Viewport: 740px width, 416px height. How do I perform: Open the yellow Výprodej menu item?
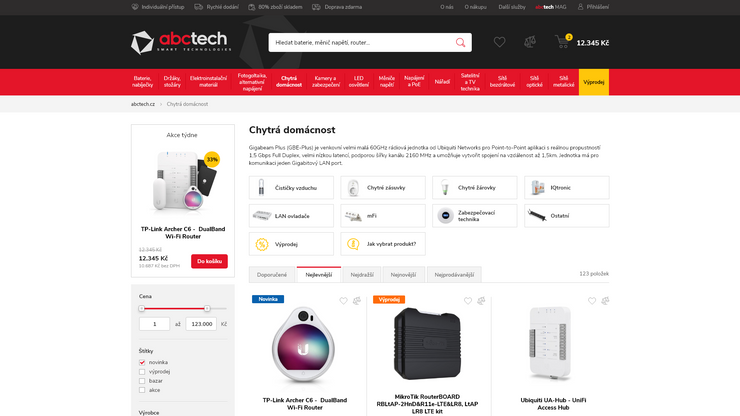(594, 82)
